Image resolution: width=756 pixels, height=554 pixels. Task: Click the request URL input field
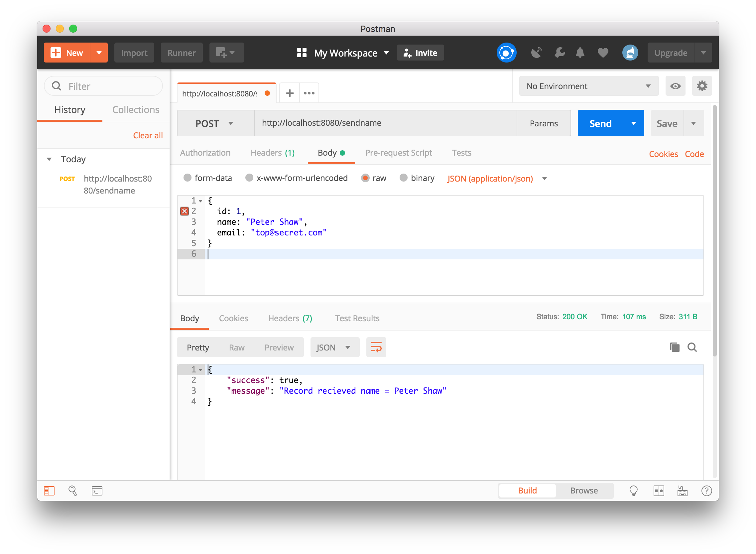pos(385,123)
